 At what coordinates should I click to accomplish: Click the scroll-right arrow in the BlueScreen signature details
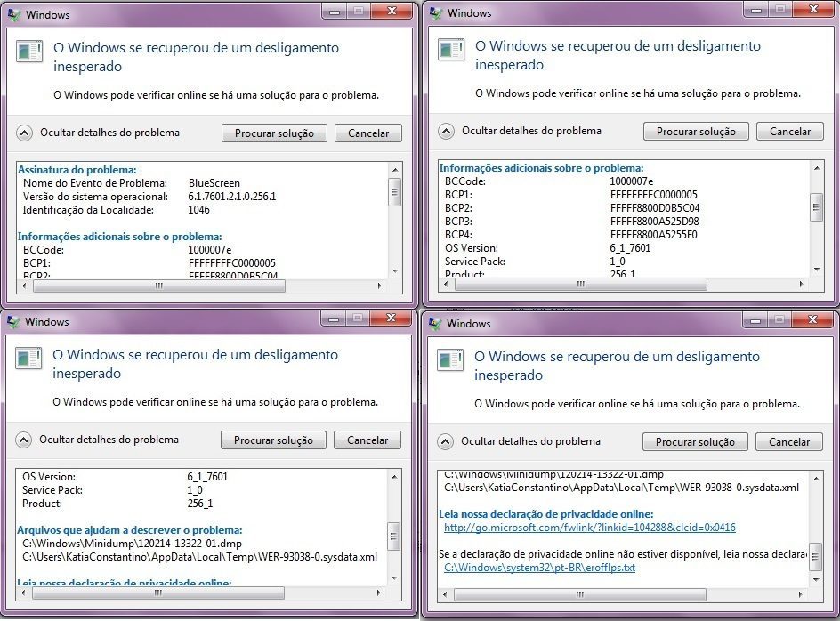(379, 286)
